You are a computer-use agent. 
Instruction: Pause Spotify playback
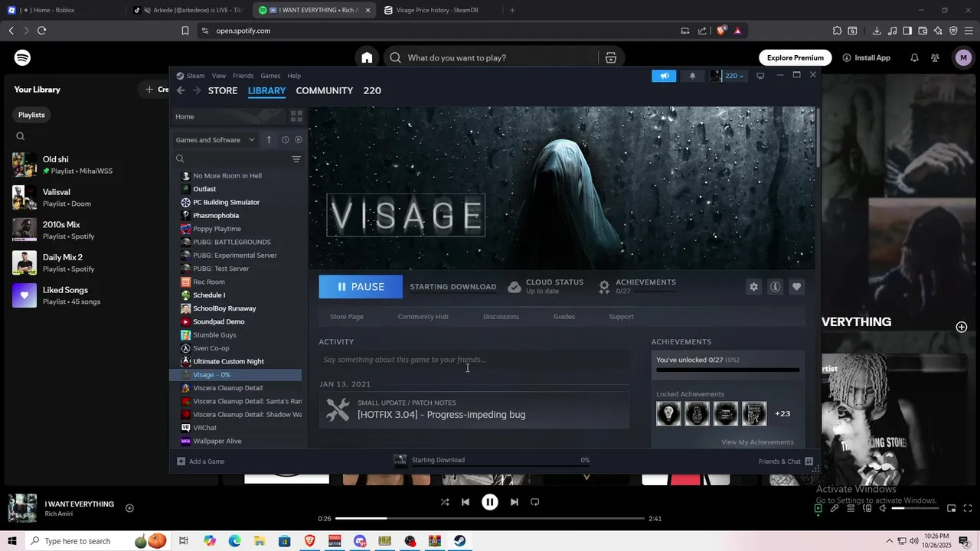[490, 502]
